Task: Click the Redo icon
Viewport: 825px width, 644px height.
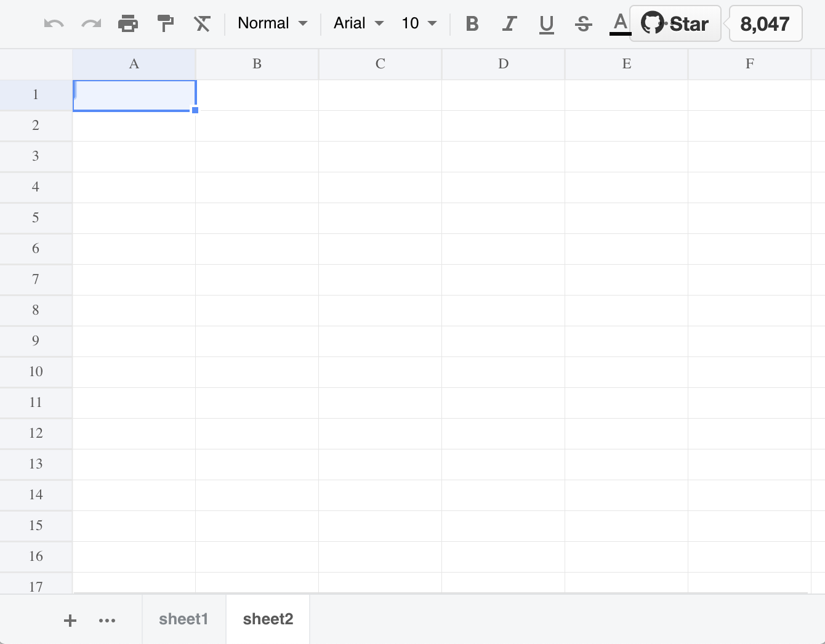Action: (91, 23)
